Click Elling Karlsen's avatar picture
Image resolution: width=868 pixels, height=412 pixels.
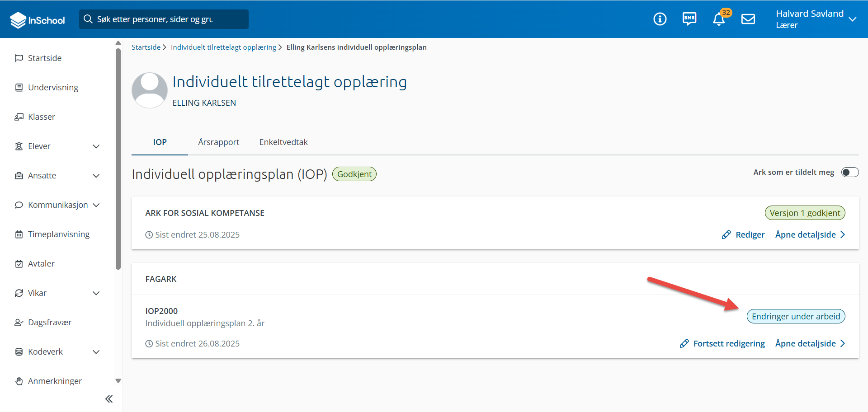(150, 90)
